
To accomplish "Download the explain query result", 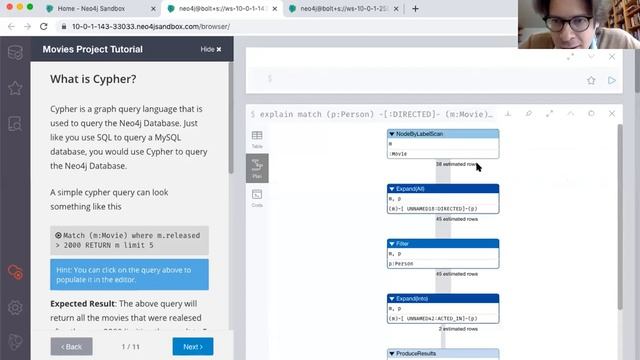I will (x=508, y=113).
